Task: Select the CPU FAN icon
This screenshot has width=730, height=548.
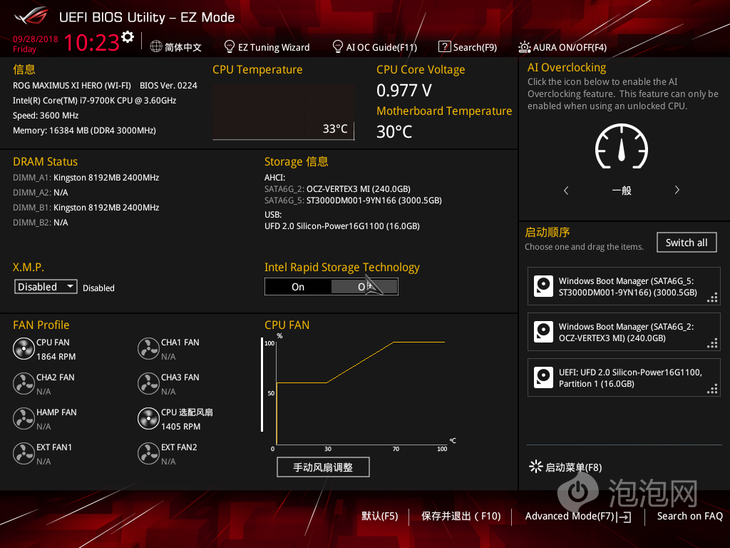Action: [24, 349]
